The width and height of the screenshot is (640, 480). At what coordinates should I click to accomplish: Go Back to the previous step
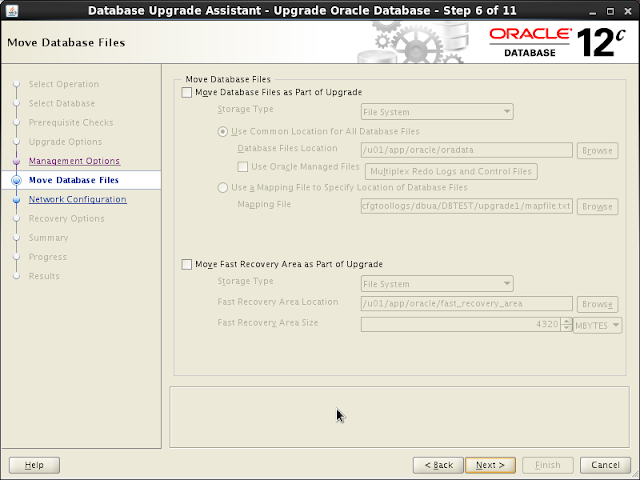point(438,465)
